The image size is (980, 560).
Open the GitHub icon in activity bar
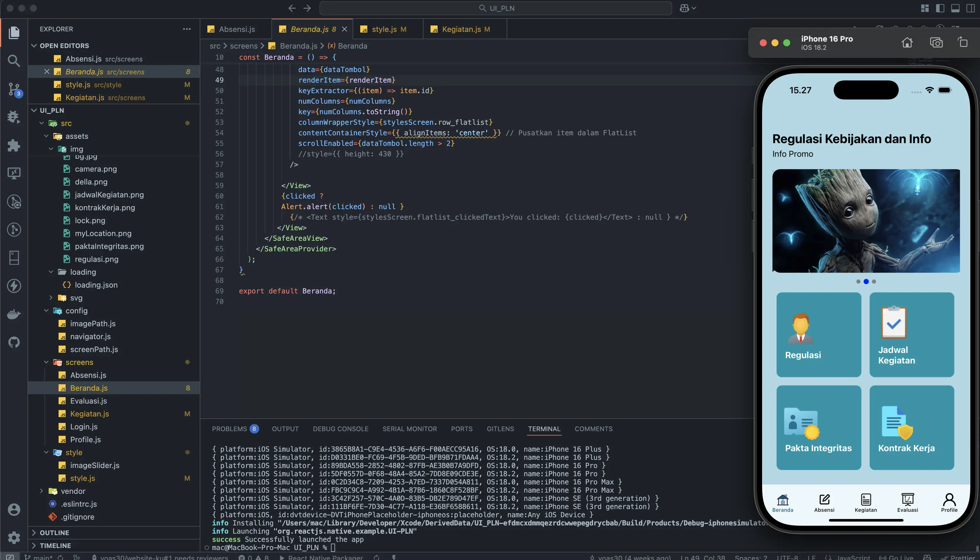pos(14,342)
